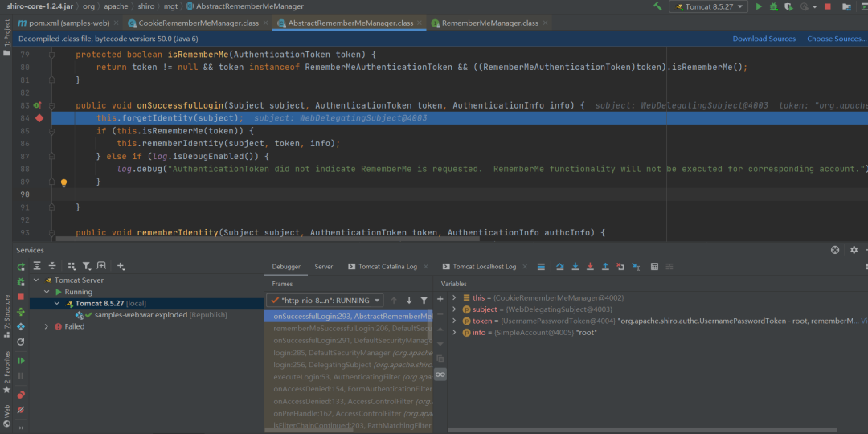
Task: Click Step Out in the debugger toolbar
Action: [605, 266]
